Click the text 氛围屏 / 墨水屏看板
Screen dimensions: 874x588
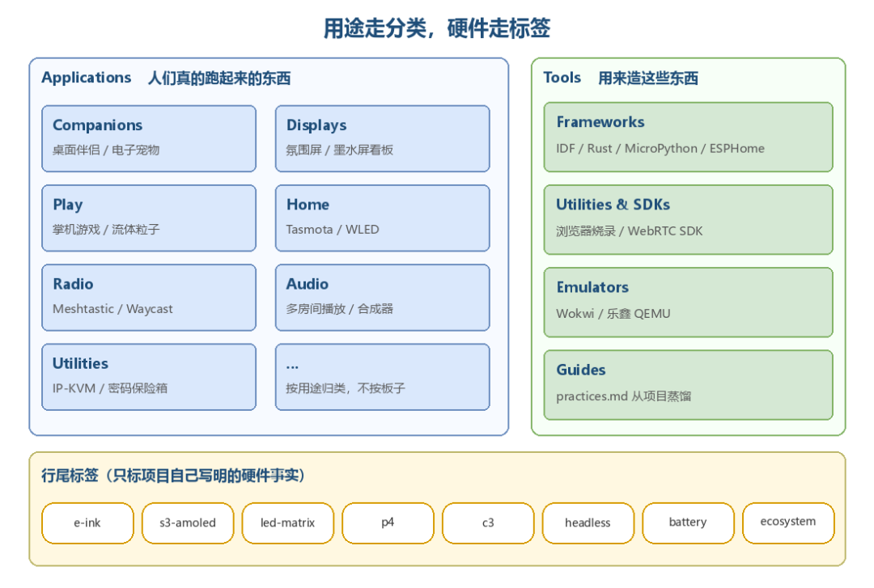(x=339, y=150)
